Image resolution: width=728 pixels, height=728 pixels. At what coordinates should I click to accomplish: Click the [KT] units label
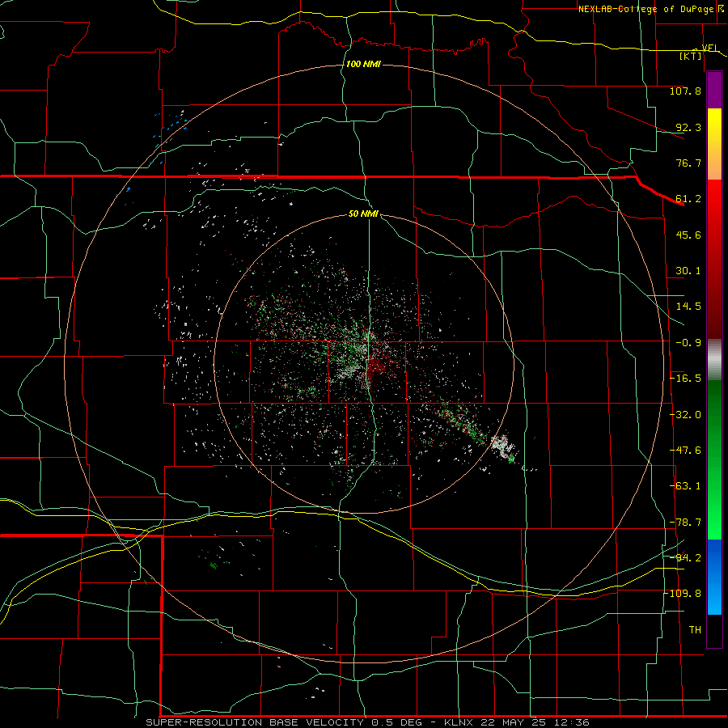click(x=691, y=56)
